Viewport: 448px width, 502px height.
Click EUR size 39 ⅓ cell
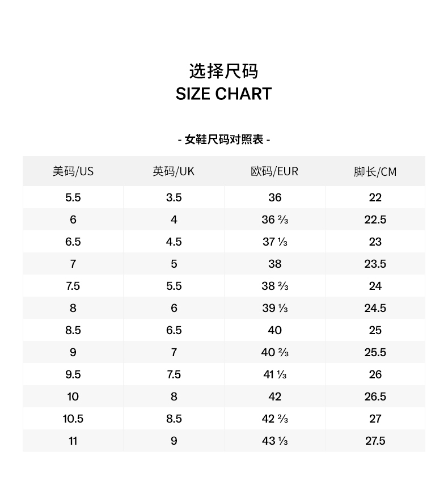[x=274, y=308]
